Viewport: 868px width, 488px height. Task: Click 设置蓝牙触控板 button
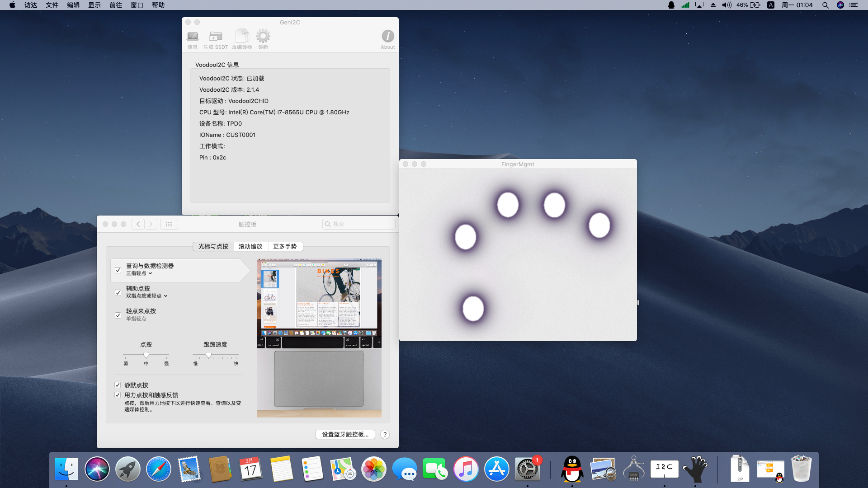tap(345, 434)
